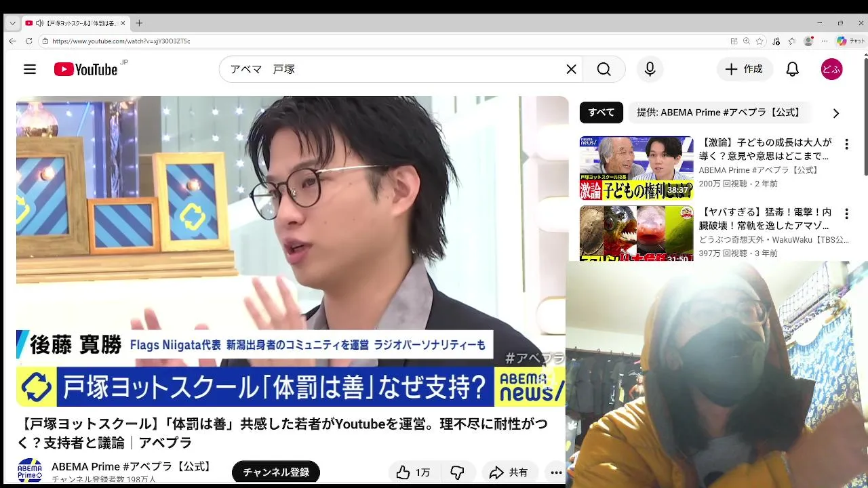Open options menu for 【ヤバすぎる】 video
868x488 pixels.
click(x=846, y=214)
